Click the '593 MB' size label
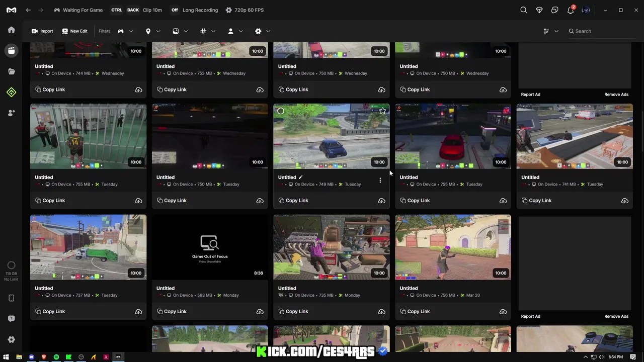 (x=205, y=295)
